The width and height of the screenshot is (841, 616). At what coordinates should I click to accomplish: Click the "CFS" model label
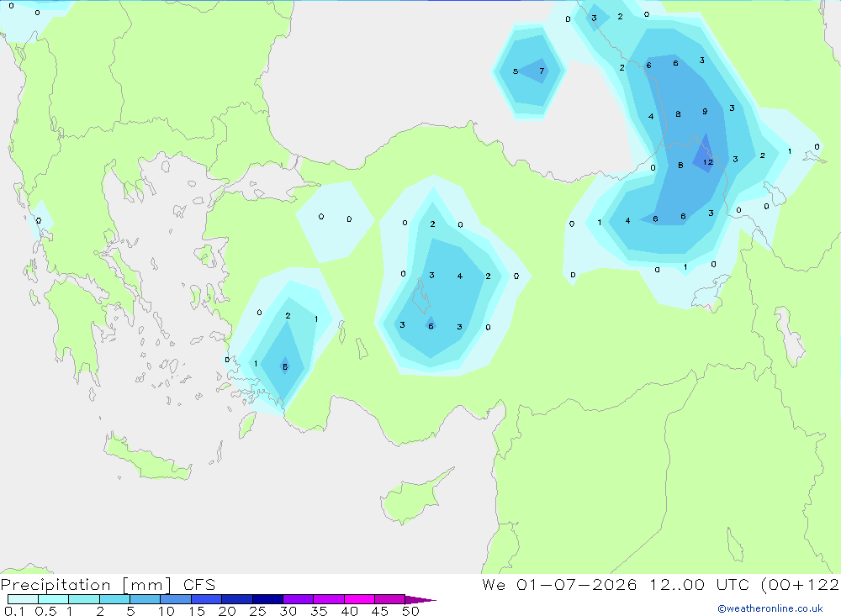click(x=199, y=585)
